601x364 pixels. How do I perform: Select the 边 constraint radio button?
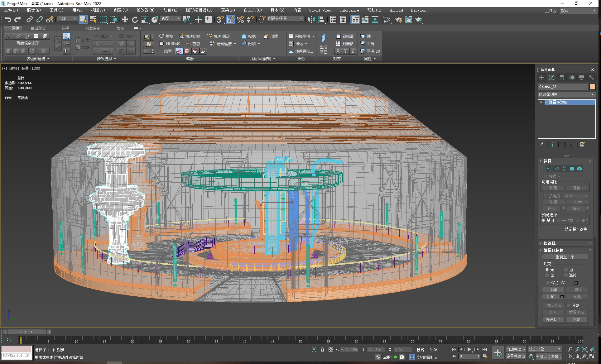coord(566,270)
